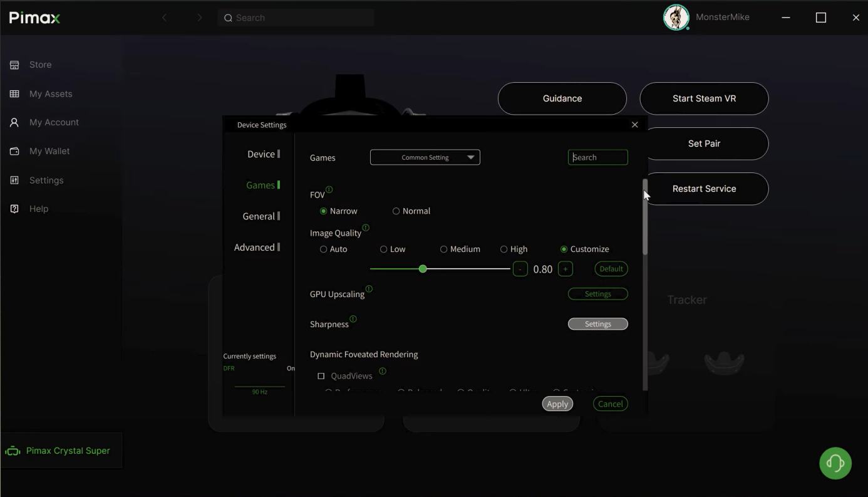Select the Normal FOV radio button
Screen dimensions: 868x497
(x=396, y=211)
